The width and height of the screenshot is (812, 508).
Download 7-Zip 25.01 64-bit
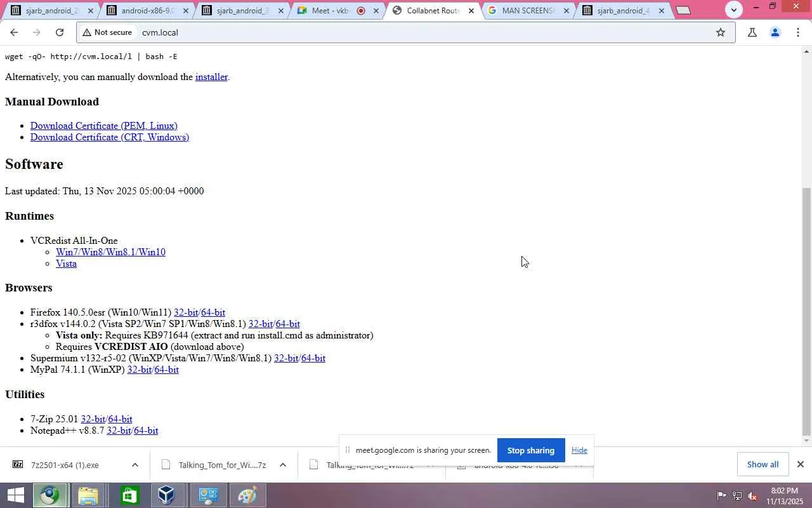[x=121, y=419]
